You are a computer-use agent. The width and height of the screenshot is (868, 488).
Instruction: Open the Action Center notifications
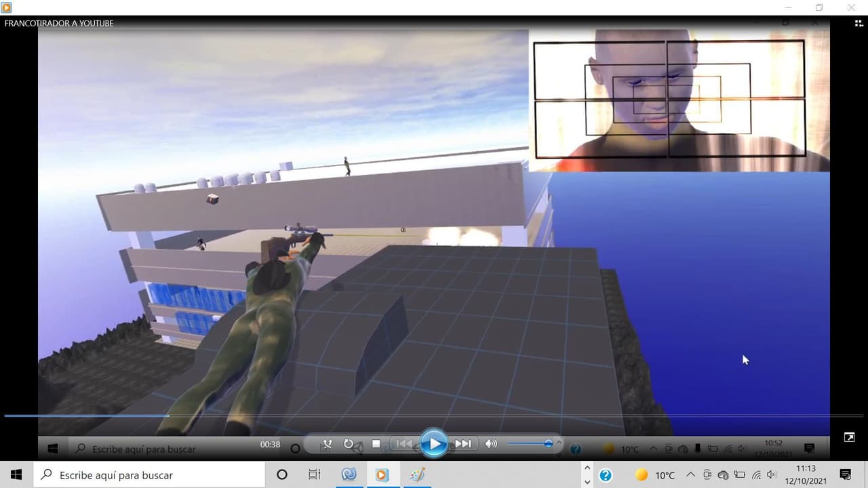(x=845, y=475)
